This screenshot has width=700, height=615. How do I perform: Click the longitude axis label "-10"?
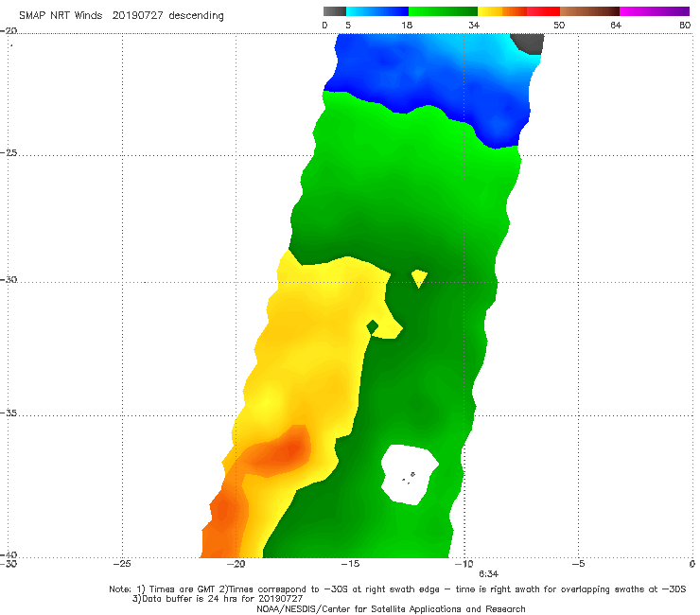464,564
